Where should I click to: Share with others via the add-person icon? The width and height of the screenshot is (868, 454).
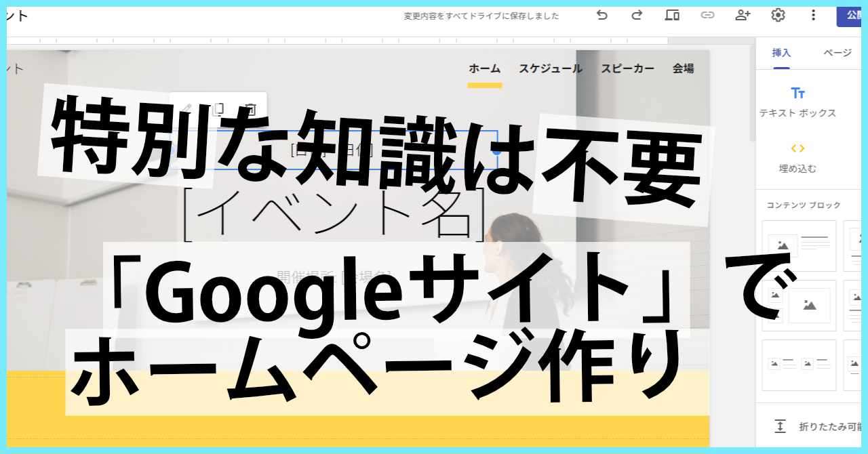coord(743,15)
